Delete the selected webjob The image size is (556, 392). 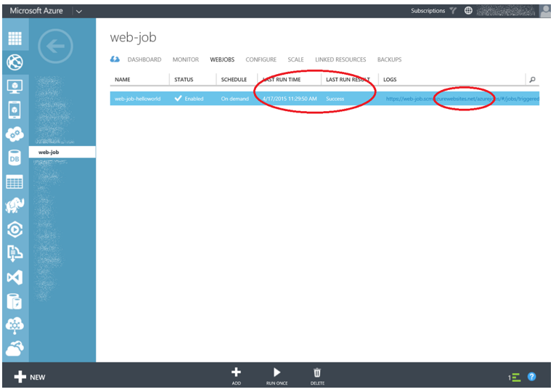coord(317,375)
